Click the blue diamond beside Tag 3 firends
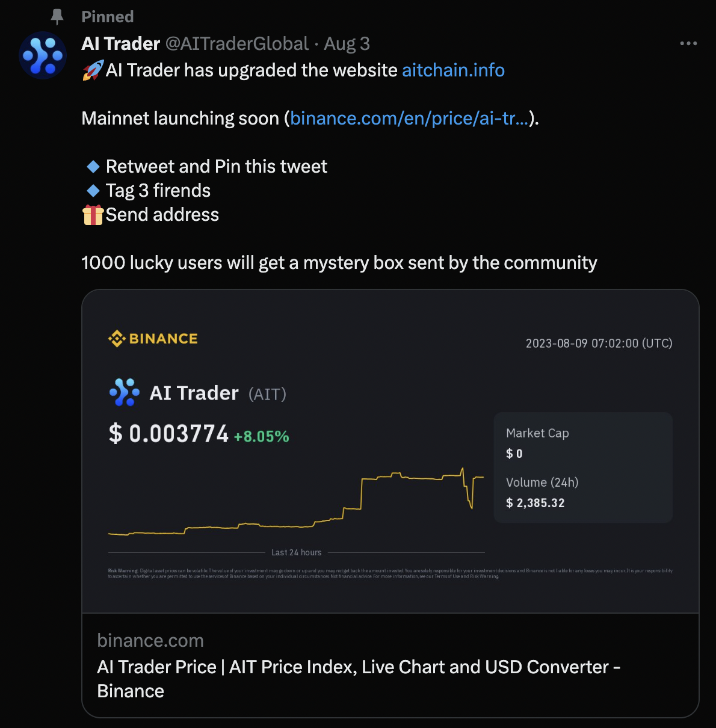 93,191
